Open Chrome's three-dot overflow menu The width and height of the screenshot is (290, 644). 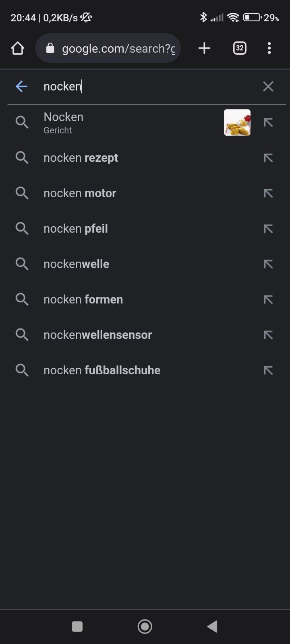269,48
